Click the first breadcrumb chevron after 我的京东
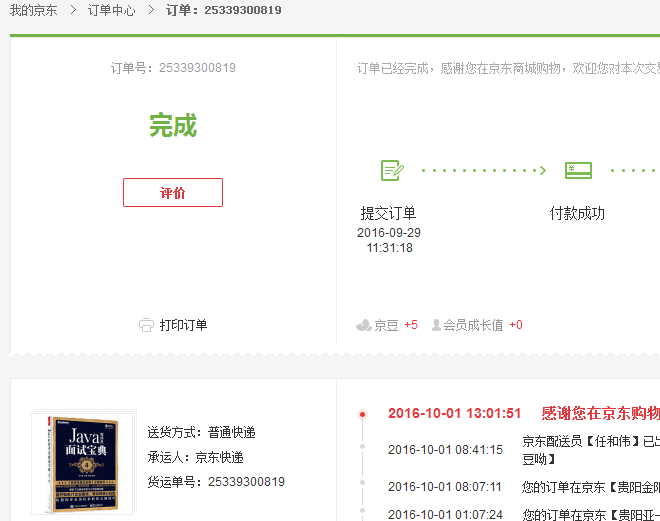Screen dimensions: 660x521 click(x=73, y=10)
